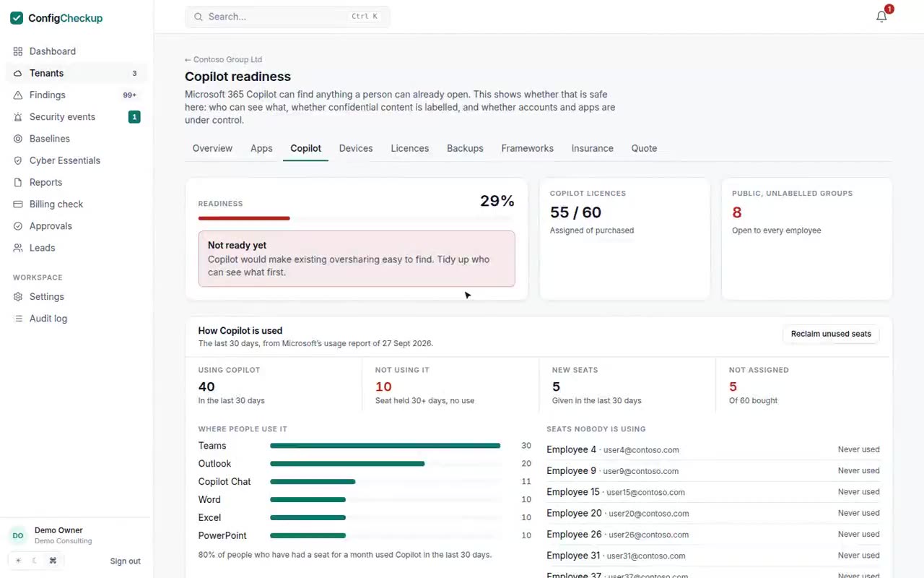924x578 pixels.
Task: Click the Outlook usage bar
Action: point(347,464)
